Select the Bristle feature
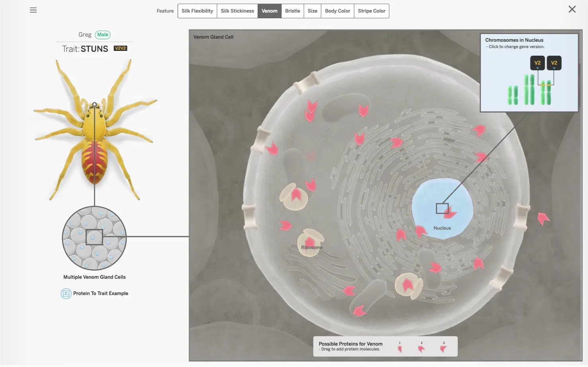This screenshot has width=588, height=367. click(x=293, y=11)
